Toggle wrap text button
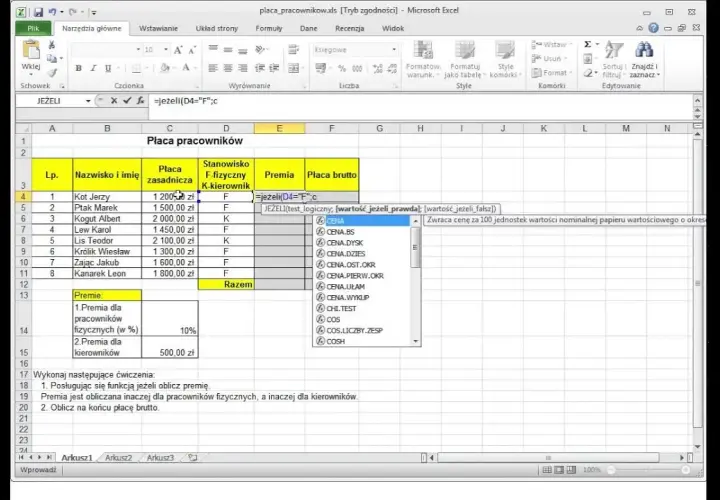The image size is (720, 500). click(x=293, y=50)
